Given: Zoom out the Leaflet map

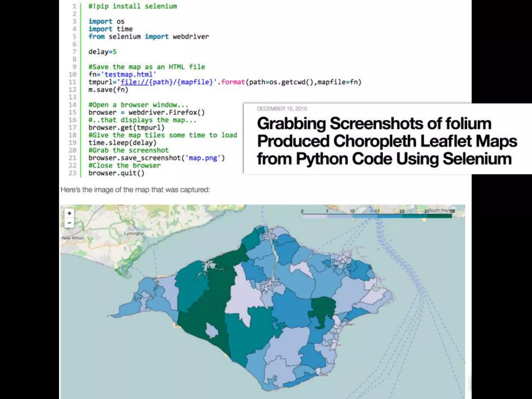Looking at the screenshot, I should click(69, 223).
